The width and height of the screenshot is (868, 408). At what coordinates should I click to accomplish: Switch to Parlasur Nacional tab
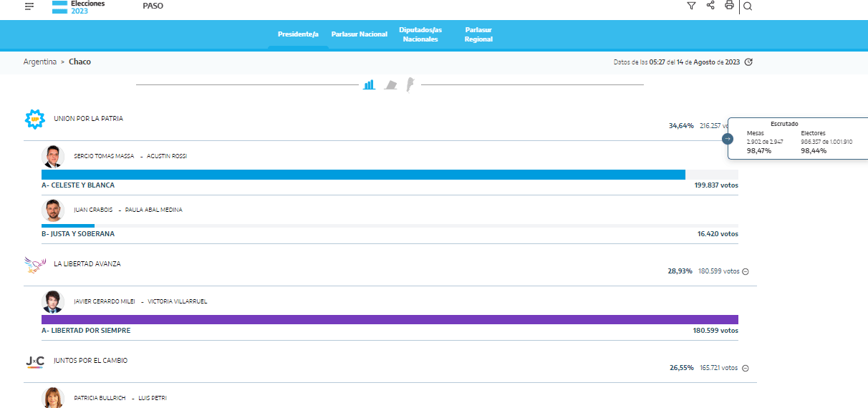[x=359, y=34]
